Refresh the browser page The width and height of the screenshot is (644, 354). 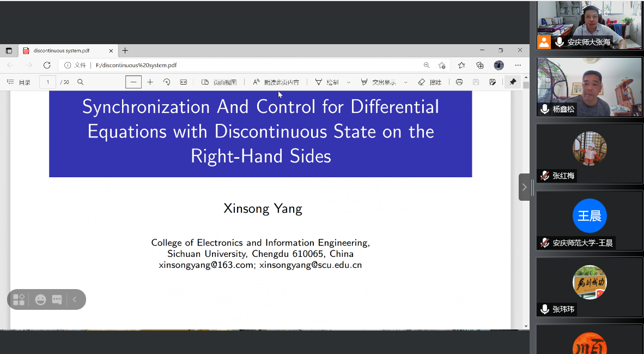point(47,65)
